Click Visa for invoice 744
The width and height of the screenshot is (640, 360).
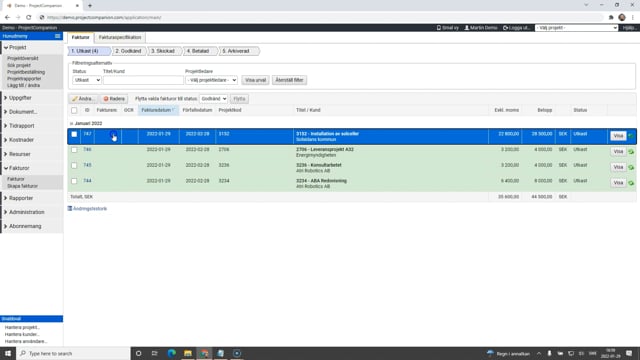(618, 183)
